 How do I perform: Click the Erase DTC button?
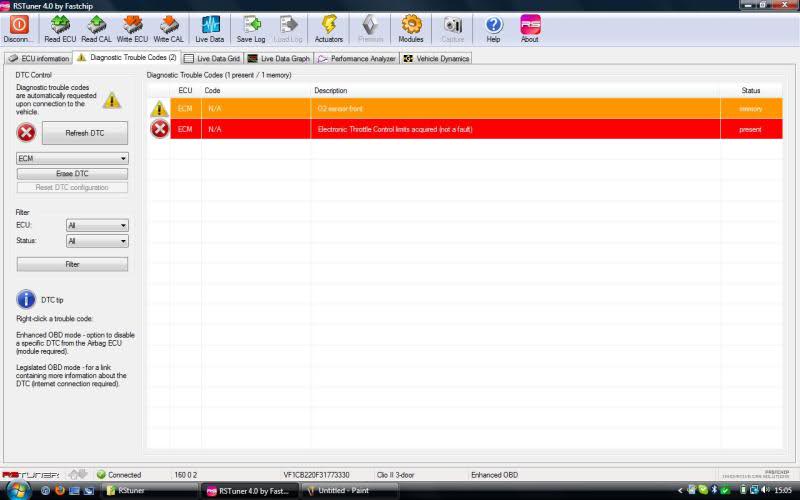(x=72, y=174)
